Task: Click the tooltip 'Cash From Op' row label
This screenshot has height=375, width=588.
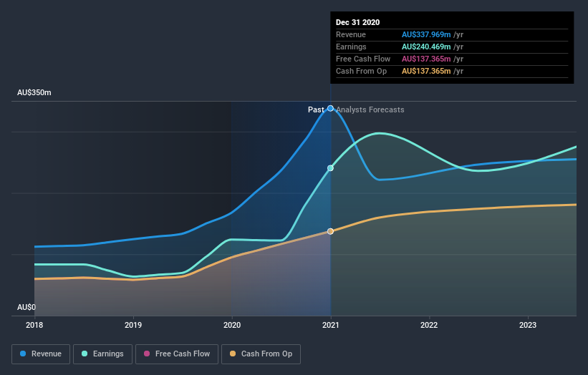Action: pyautogui.click(x=361, y=71)
